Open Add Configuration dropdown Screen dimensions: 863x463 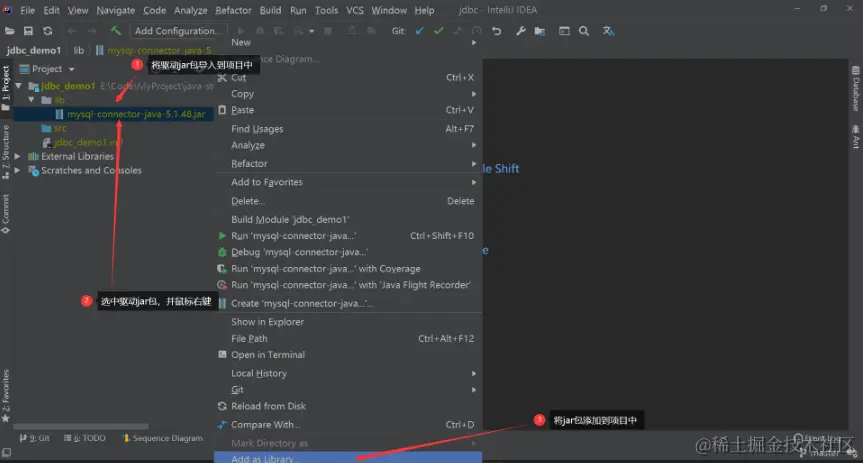pos(178,31)
